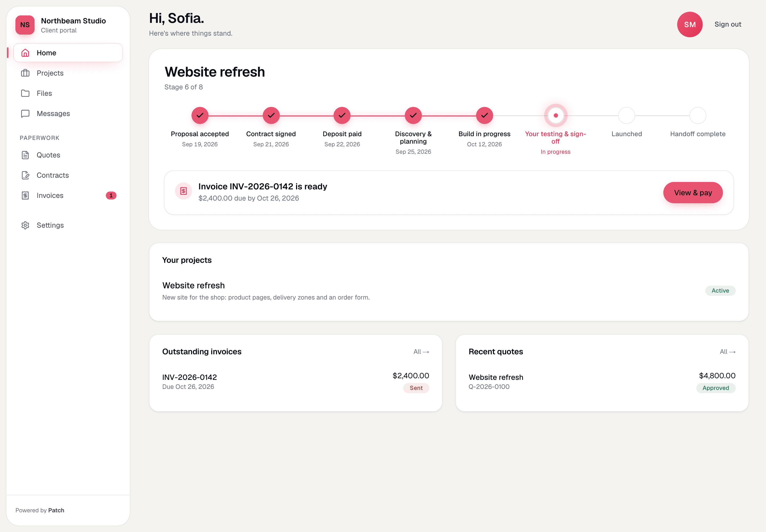Screen dimensions: 766x532
Task: Click the current testing & sign-off step marker
Action: [x=556, y=116]
